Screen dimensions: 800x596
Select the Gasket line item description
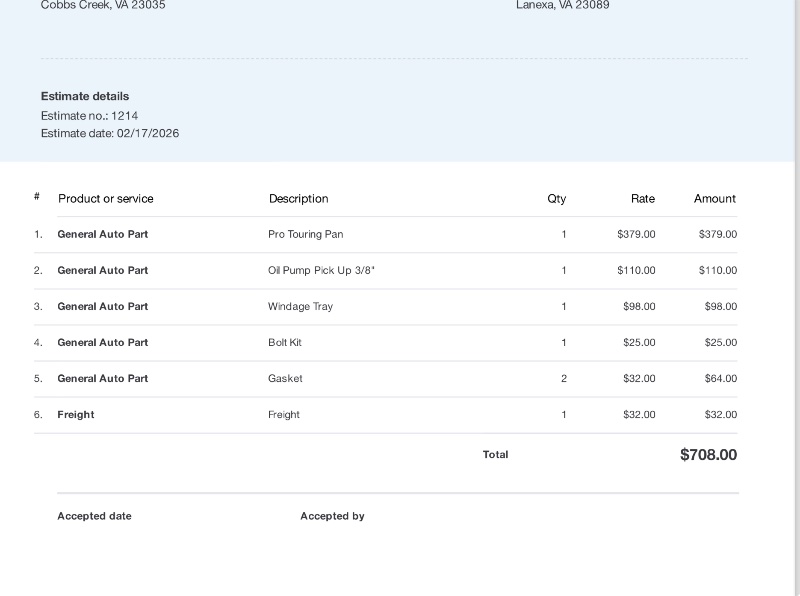[x=285, y=378]
